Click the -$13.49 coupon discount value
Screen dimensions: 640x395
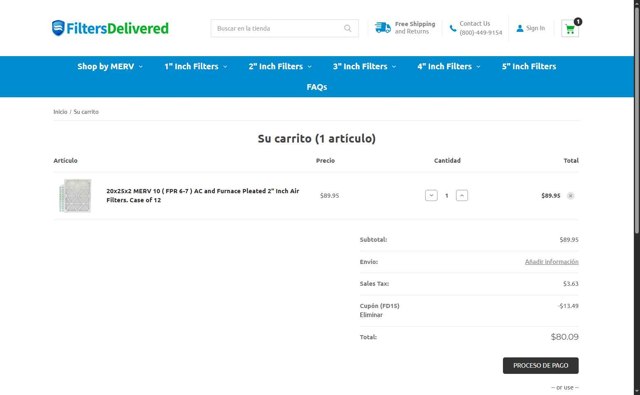pyautogui.click(x=568, y=306)
